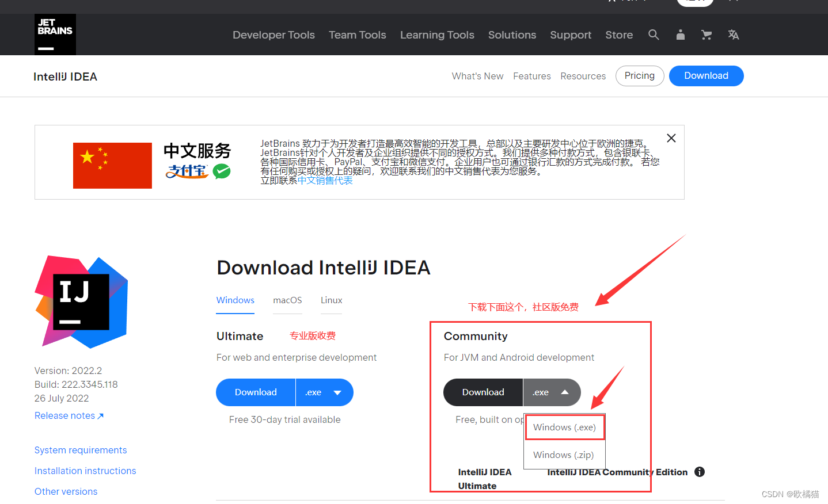This screenshot has width=828, height=504.
Task: Open the account person icon
Action: [681, 35]
